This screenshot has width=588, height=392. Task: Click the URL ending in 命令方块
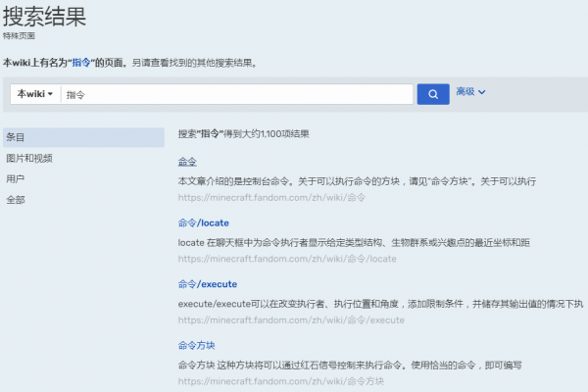pos(281,381)
